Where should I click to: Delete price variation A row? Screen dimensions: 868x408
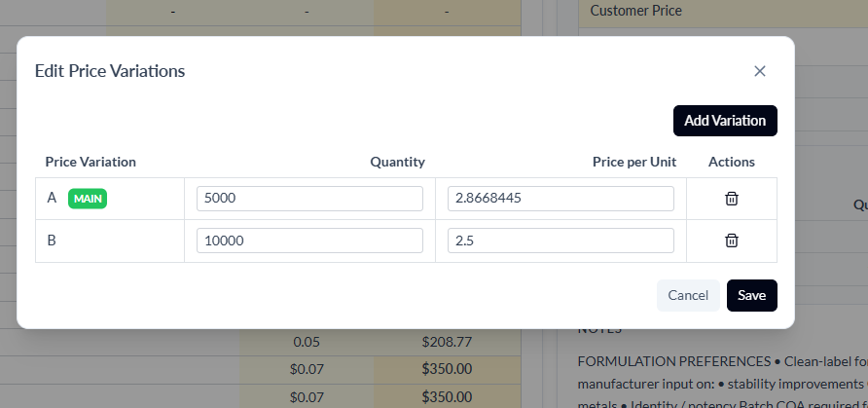(731, 199)
